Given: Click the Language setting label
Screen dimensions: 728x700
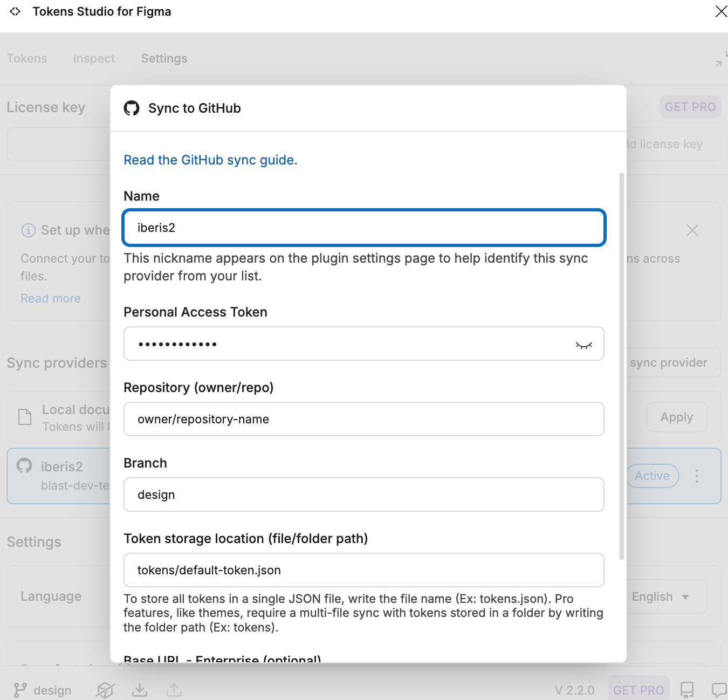Looking at the screenshot, I should pos(51,596).
